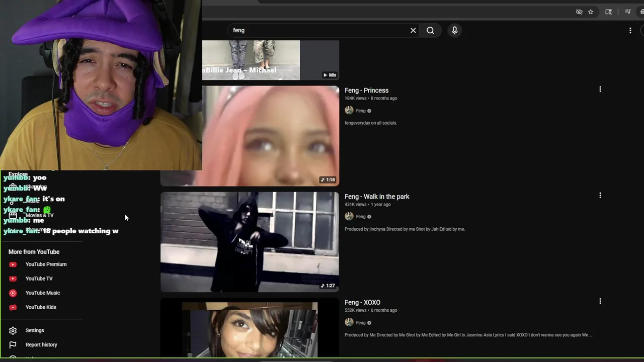644x362 pixels.
Task: Click the 'More from YouTube' section heading
Action: point(34,252)
